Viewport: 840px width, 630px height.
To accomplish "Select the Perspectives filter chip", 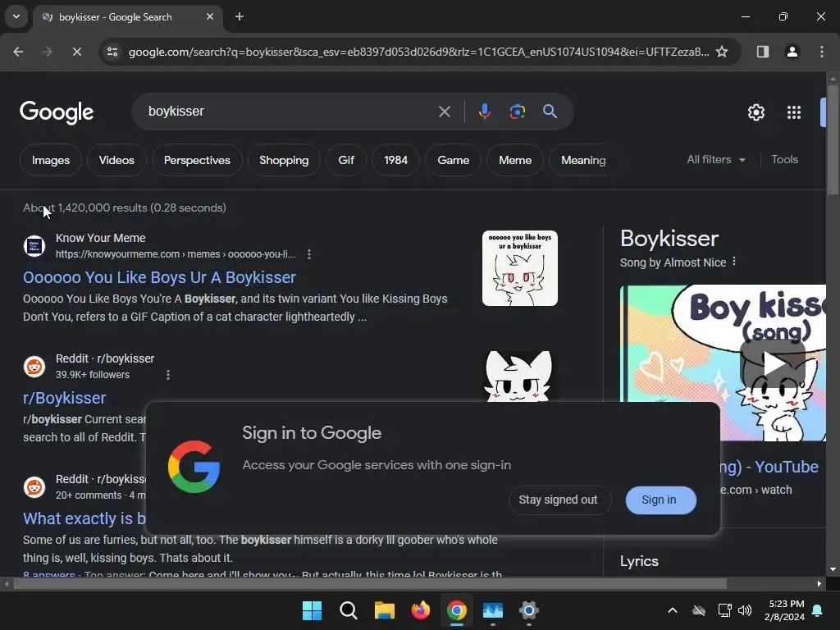I will (197, 160).
